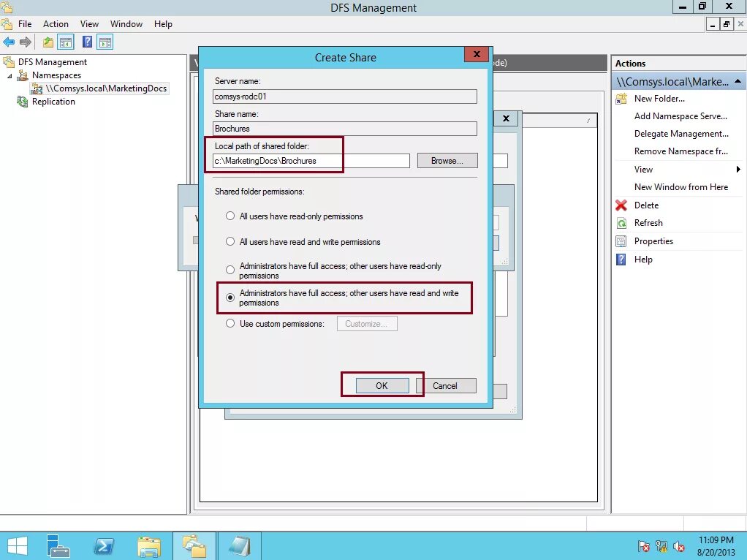Click the Properties sheet icon in Actions
This screenshot has width=747, height=560.
click(x=621, y=241)
